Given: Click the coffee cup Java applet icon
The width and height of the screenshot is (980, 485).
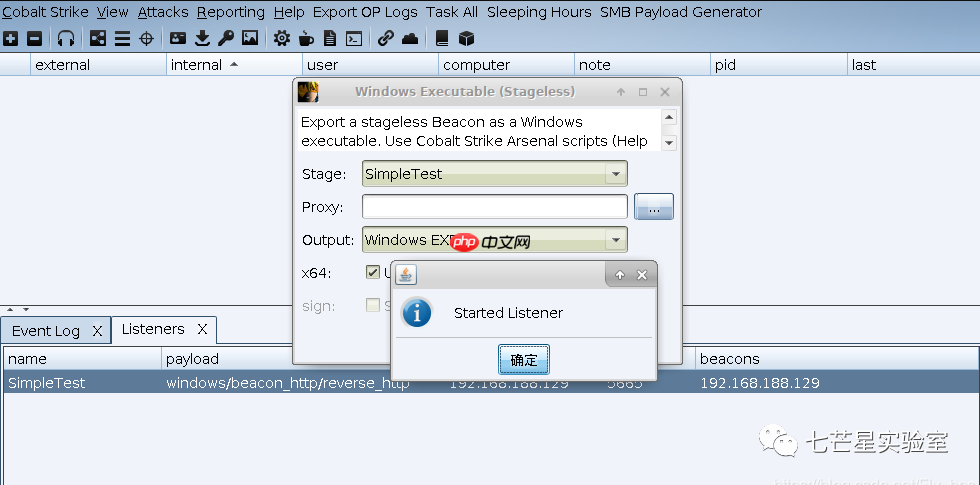Looking at the screenshot, I should coord(306,39).
